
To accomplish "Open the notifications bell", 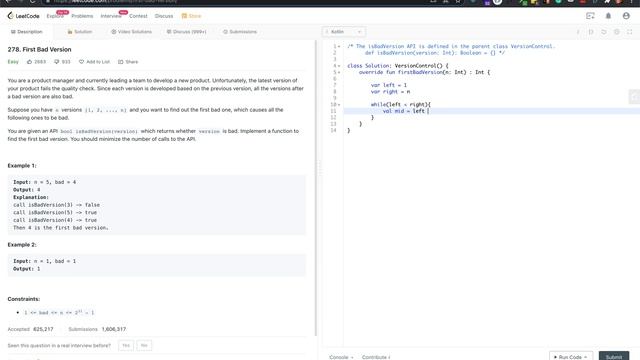I will (608, 16).
